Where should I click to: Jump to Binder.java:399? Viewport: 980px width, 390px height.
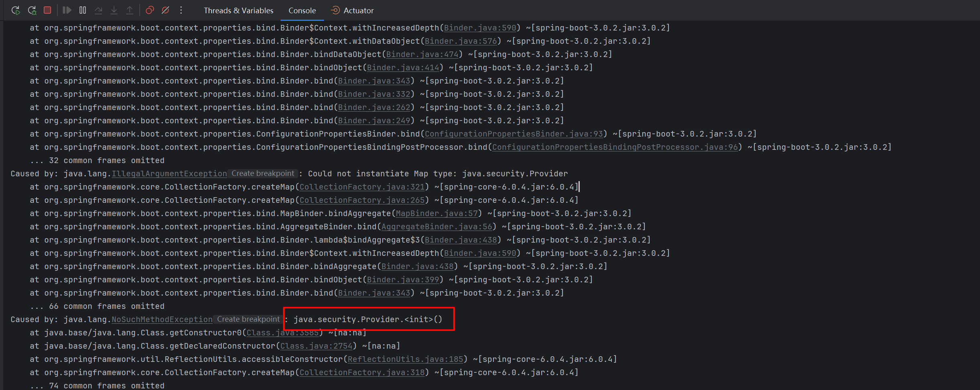[403, 280]
